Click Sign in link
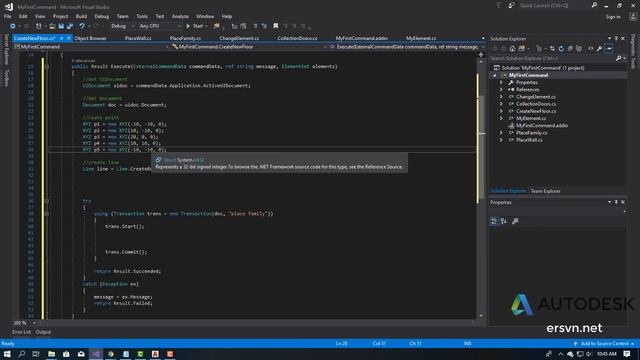The height and width of the screenshot is (360, 640). 613,17
